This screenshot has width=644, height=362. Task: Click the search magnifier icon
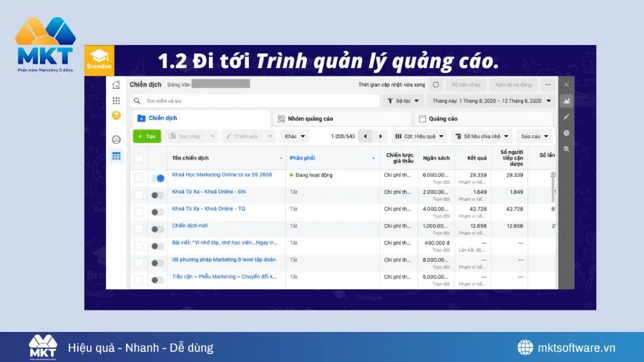click(x=137, y=101)
